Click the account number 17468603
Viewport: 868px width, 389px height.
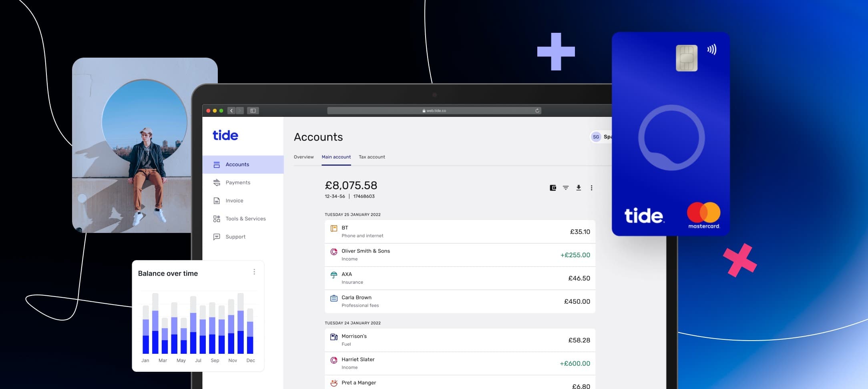[364, 197]
